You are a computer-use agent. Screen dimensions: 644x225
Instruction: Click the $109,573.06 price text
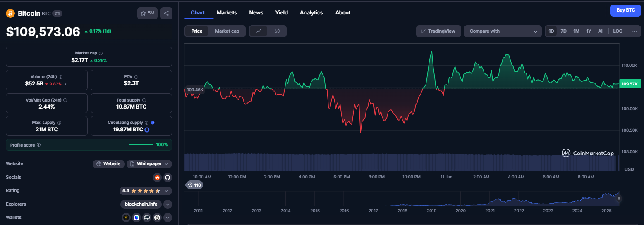(43, 32)
